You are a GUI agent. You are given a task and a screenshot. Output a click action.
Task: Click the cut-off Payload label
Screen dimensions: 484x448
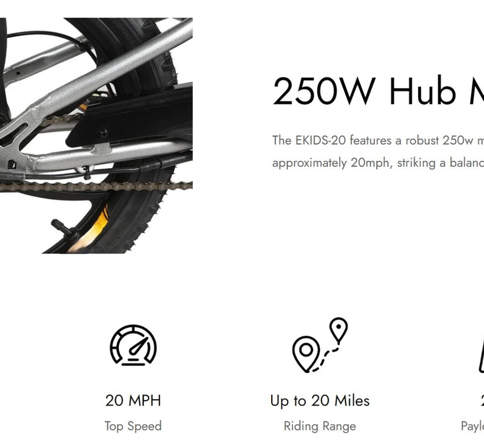[472, 426]
